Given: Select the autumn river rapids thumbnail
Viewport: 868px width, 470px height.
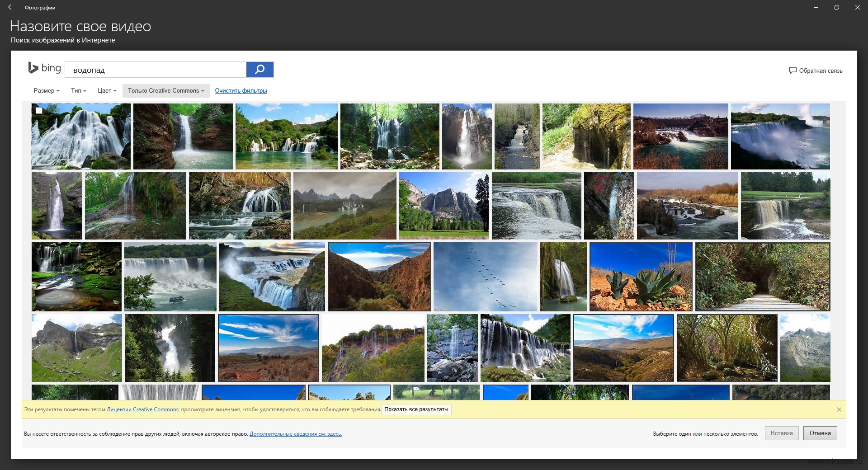Looking at the screenshot, I should point(688,206).
